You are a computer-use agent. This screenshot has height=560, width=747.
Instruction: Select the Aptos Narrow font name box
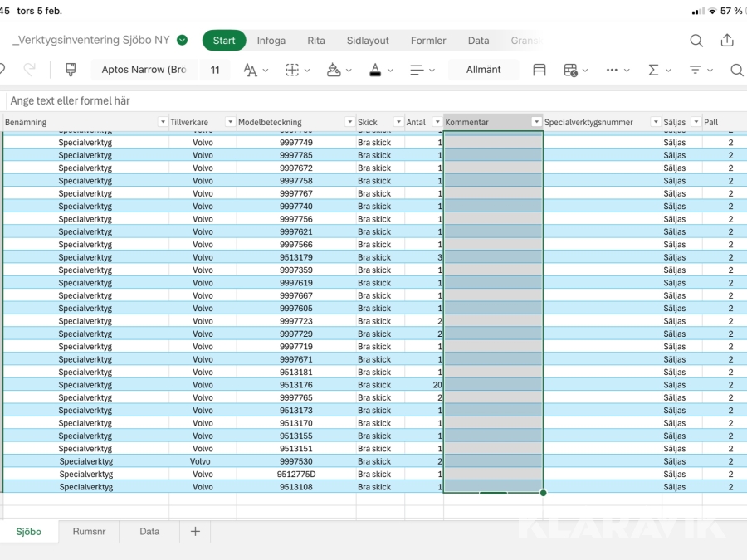144,70
